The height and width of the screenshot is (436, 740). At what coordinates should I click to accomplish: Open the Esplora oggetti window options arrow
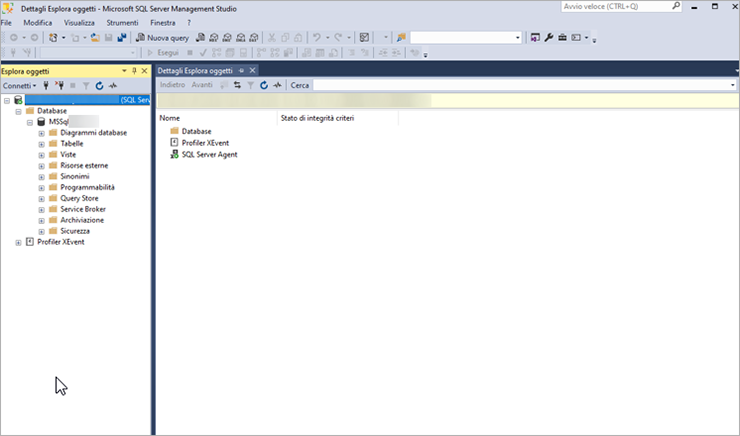124,71
